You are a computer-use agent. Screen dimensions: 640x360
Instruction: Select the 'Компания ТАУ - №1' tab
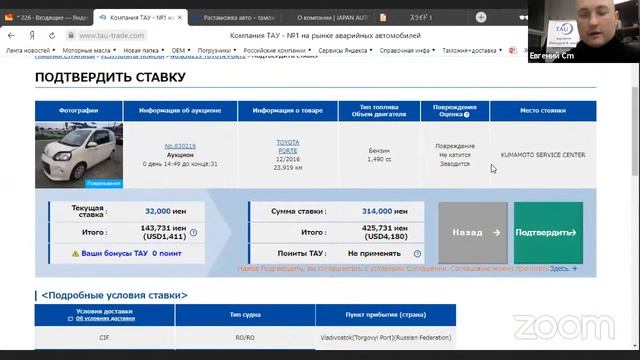click(141, 18)
